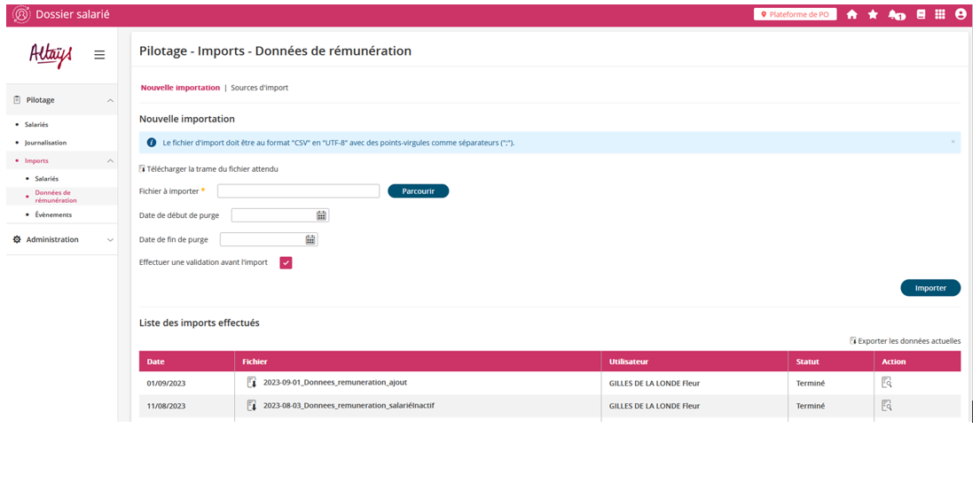Open the user account profile icon
Screen dimensions: 980x490
[x=960, y=14]
